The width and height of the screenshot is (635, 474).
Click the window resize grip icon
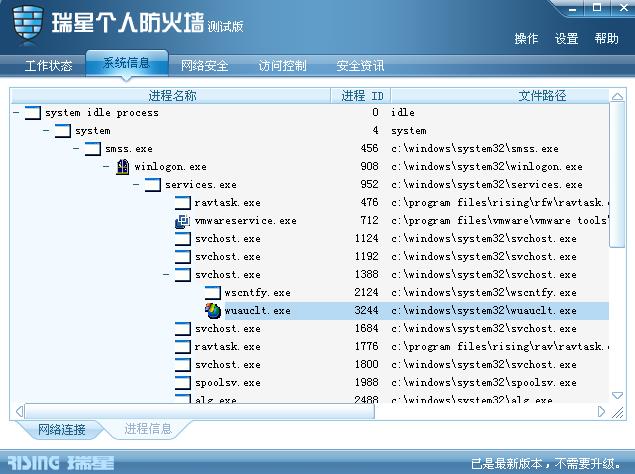click(618, 413)
